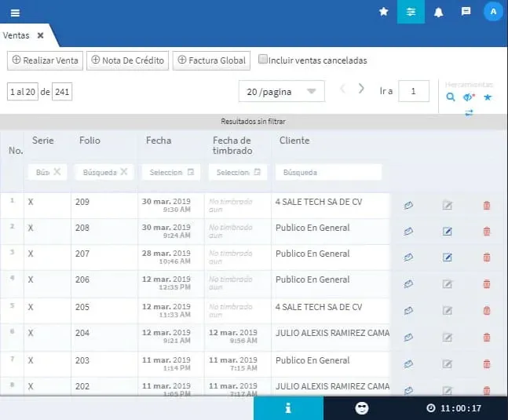This screenshot has height=420, width=508.
Task: Click the ticket icon for folio 209
Action: tap(408, 206)
